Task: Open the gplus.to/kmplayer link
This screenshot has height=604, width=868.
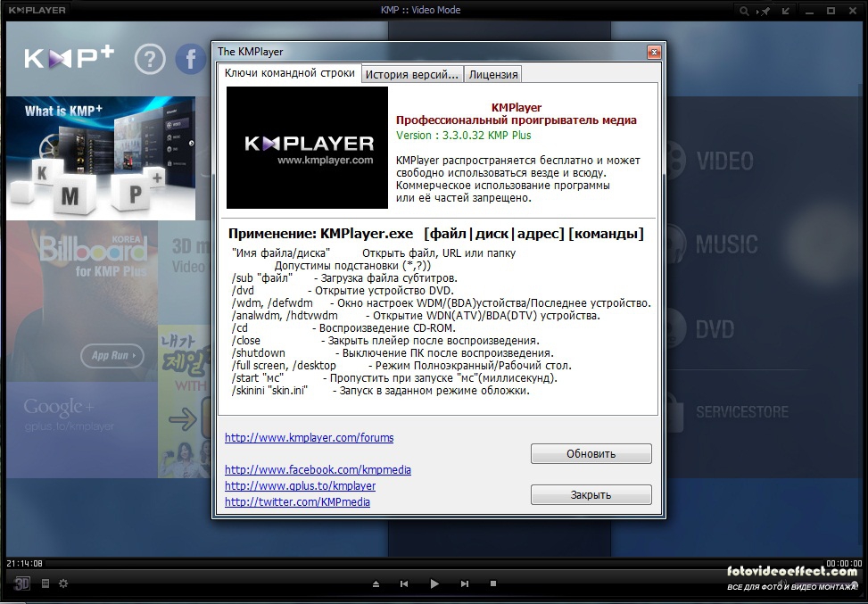Action: 300,486
